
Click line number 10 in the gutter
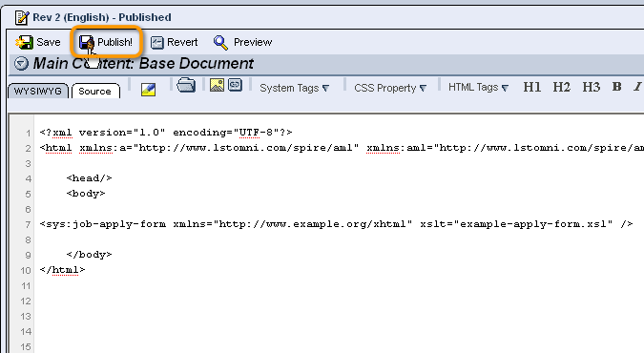pyautogui.click(x=26, y=270)
